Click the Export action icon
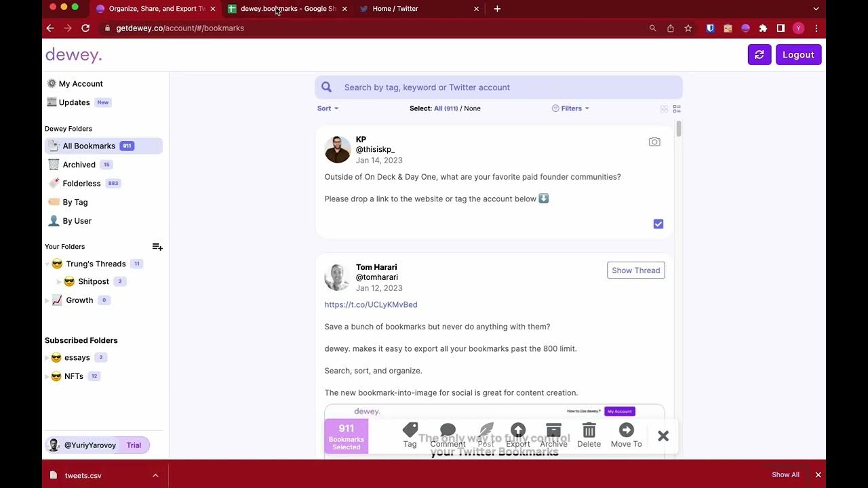This screenshot has width=868, height=488. pyautogui.click(x=518, y=430)
